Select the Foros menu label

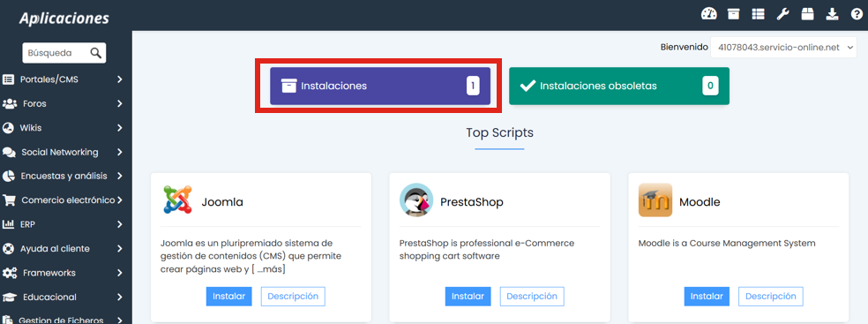(x=34, y=103)
